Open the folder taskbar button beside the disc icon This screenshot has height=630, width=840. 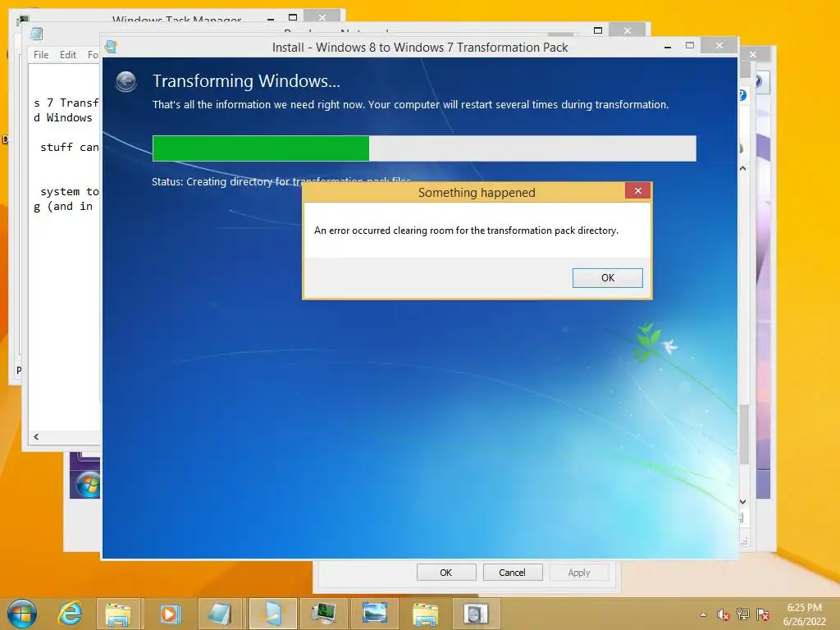click(x=426, y=614)
